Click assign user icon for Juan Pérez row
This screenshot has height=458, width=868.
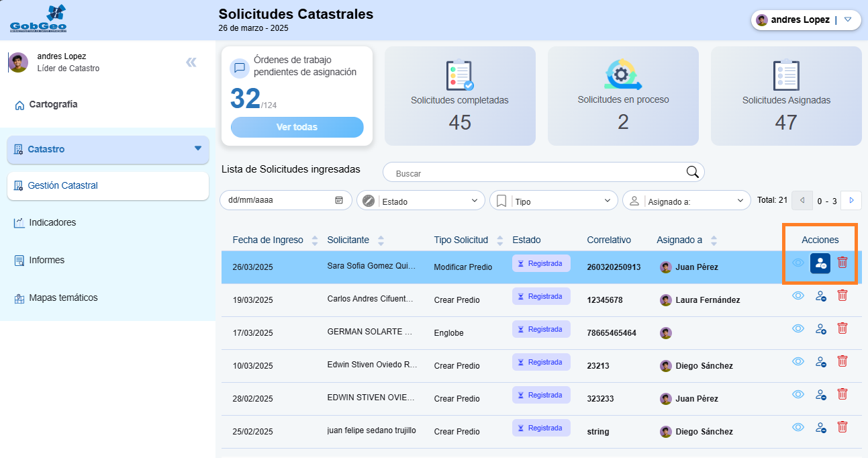820,263
